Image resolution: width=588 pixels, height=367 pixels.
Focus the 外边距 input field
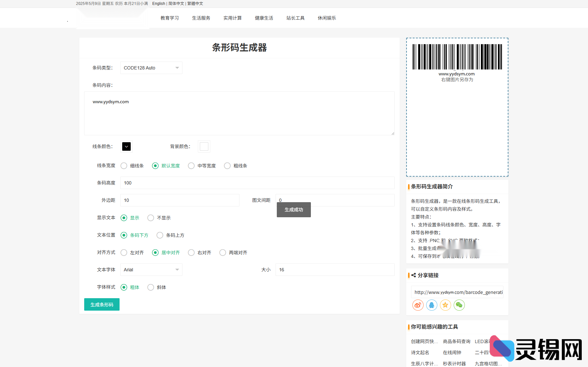point(180,200)
